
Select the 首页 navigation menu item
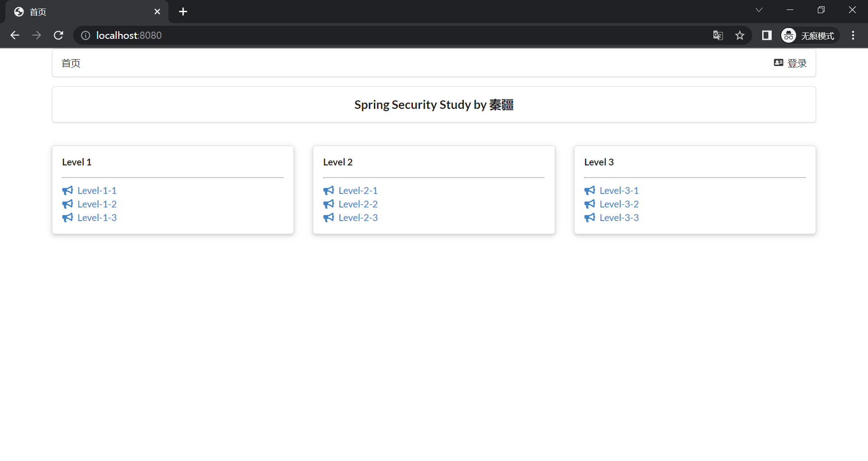click(x=71, y=63)
